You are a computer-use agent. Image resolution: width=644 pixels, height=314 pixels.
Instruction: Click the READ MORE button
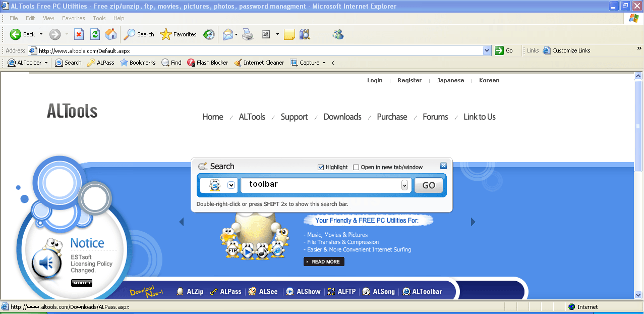tap(323, 261)
